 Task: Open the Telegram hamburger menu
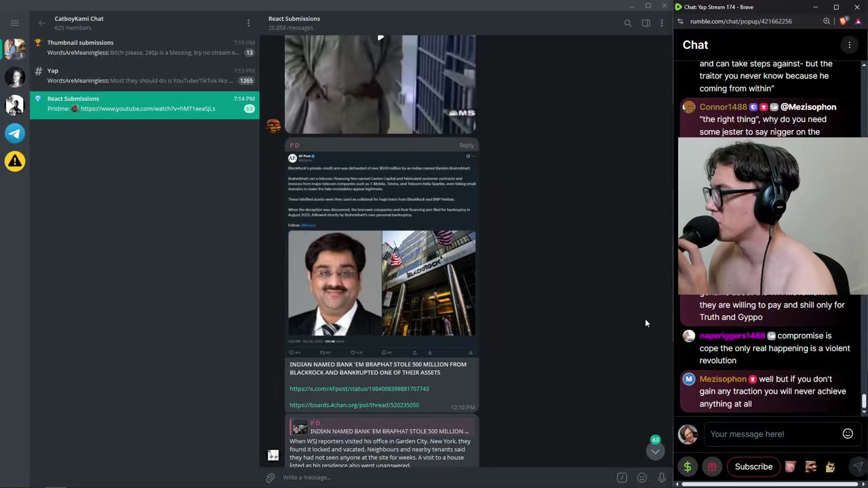pos(14,23)
